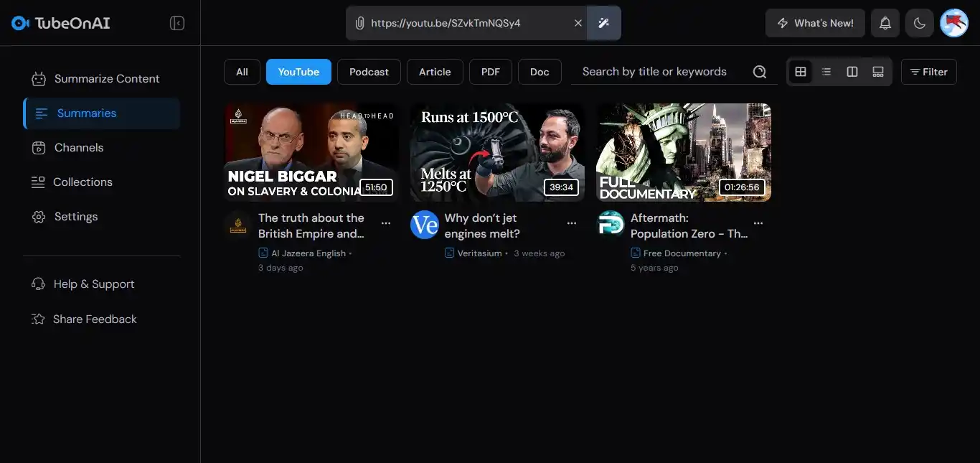Switch to grid view layout
The image size is (980, 463).
click(x=801, y=72)
